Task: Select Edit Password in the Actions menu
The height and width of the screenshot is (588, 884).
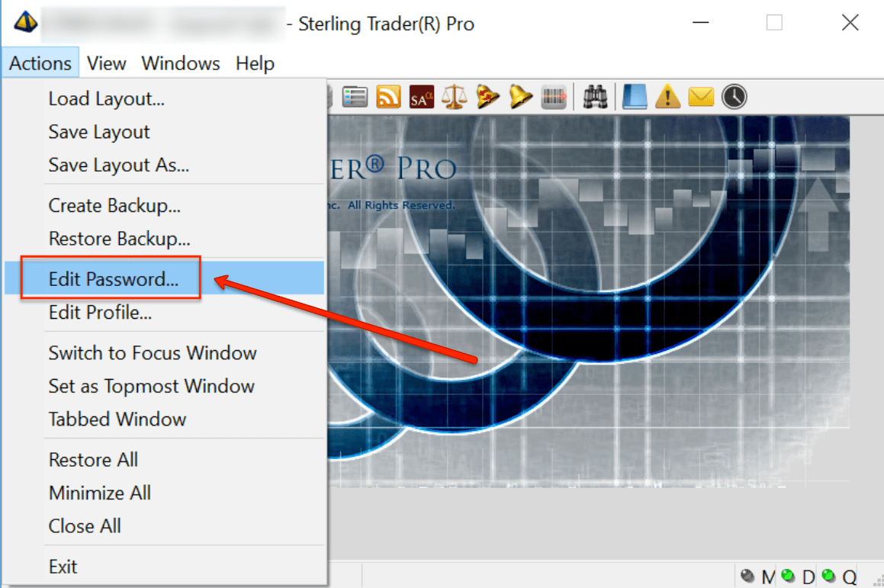Action: click(165, 278)
